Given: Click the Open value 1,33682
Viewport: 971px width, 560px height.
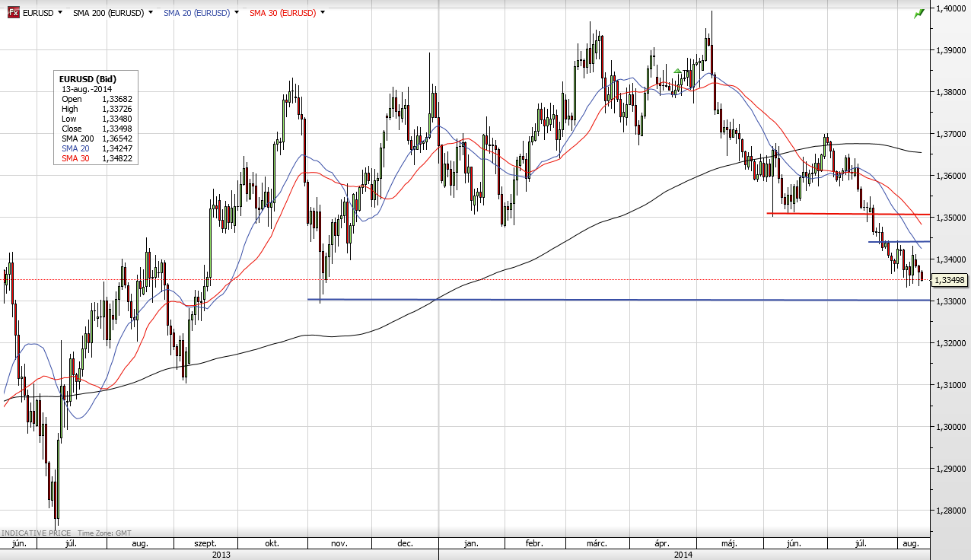Looking at the screenshot, I should pos(117,99).
